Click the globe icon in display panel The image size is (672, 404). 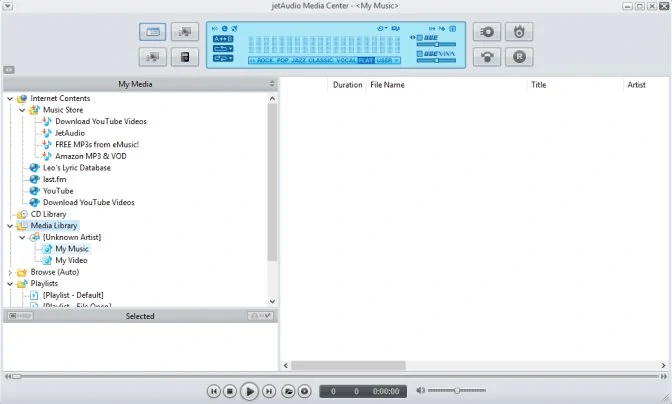coord(225,28)
